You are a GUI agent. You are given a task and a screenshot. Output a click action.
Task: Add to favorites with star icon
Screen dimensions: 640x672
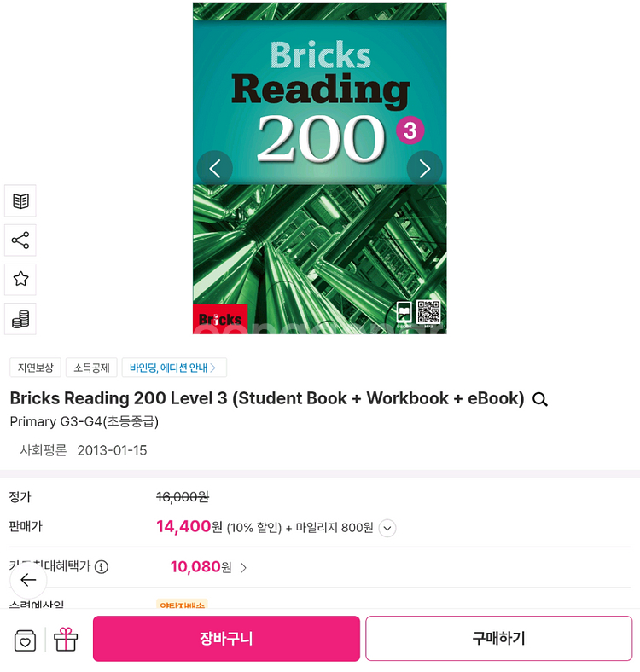[20, 280]
